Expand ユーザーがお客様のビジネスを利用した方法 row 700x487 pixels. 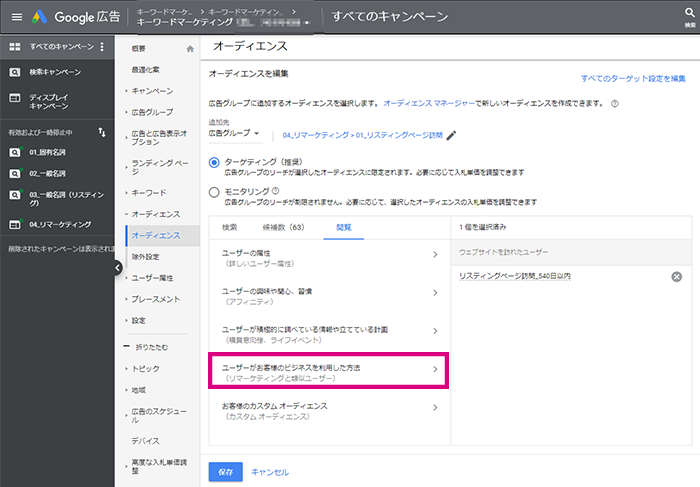tap(329, 370)
